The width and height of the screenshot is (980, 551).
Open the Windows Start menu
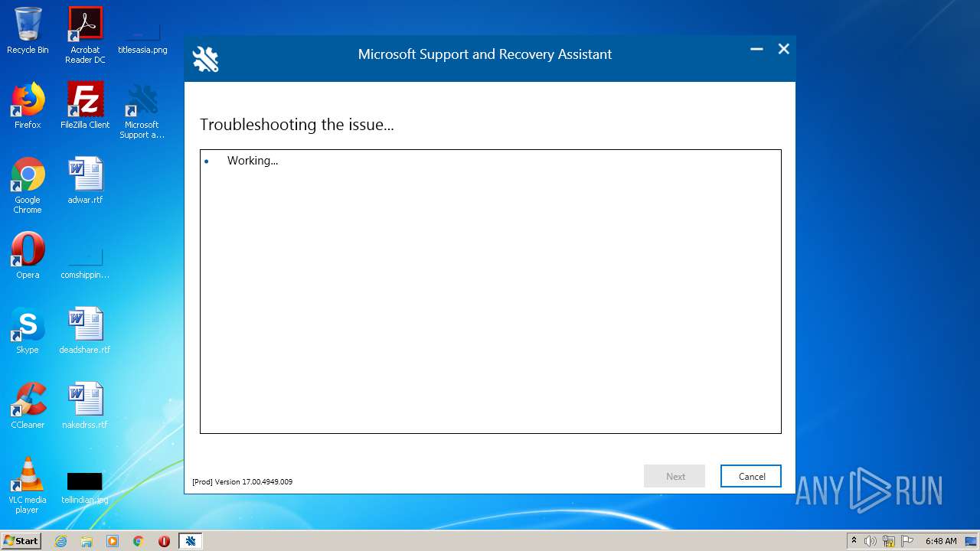coord(21,541)
